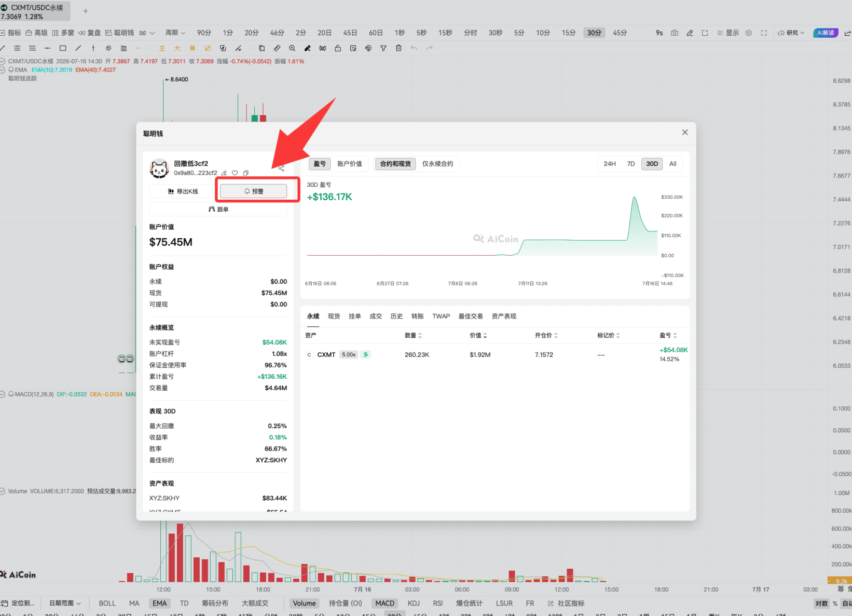Screen dimensions: 852x616
Task: Open the 指标 indicators menu
Action: pyautogui.click(x=11, y=33)
